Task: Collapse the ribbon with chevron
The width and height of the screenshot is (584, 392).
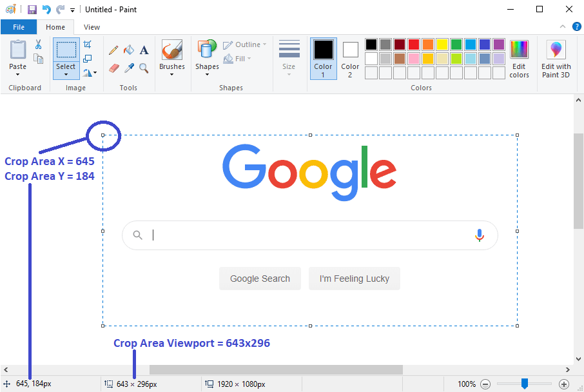Action: click(563, 26)
